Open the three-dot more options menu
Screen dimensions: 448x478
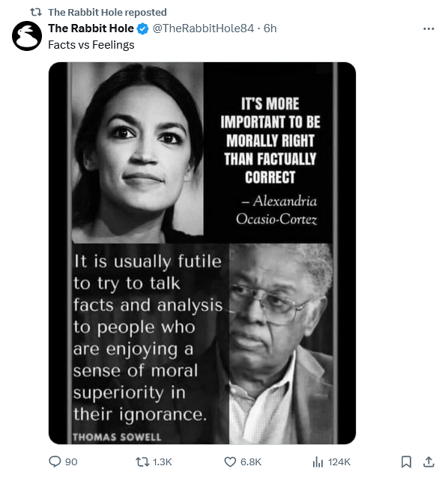pos(429,28)
